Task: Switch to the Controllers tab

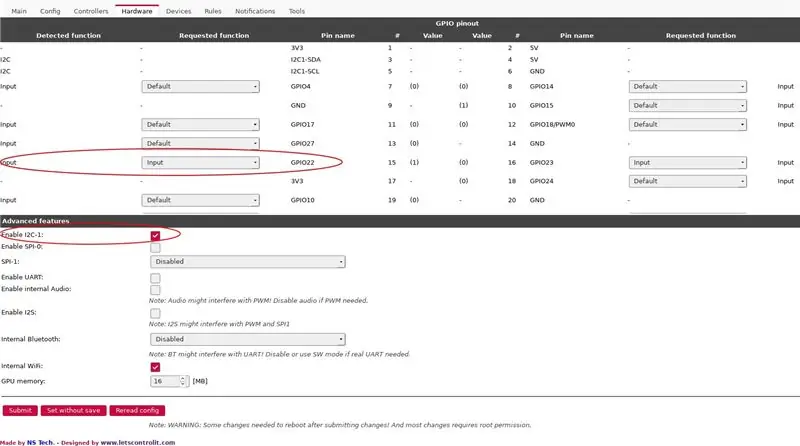Action: click(91, 11)
